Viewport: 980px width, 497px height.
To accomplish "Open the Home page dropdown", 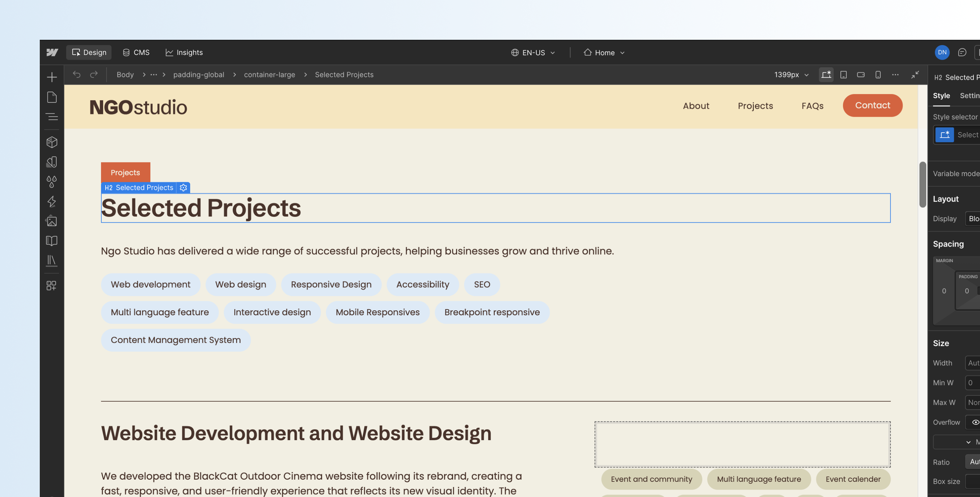I will 604,52.
